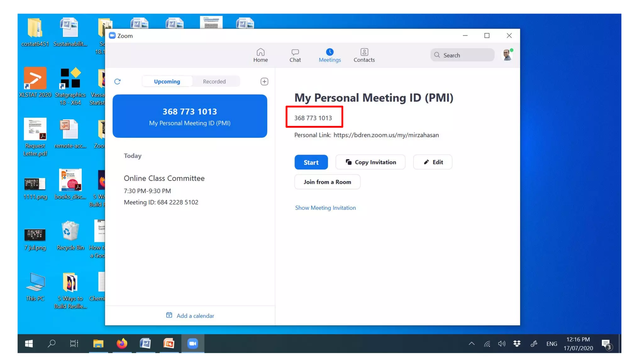Viewport: 644px width, 362px height.
Task: Click Join from a Room
Action: pyautogui.click(x=327, y=182)
